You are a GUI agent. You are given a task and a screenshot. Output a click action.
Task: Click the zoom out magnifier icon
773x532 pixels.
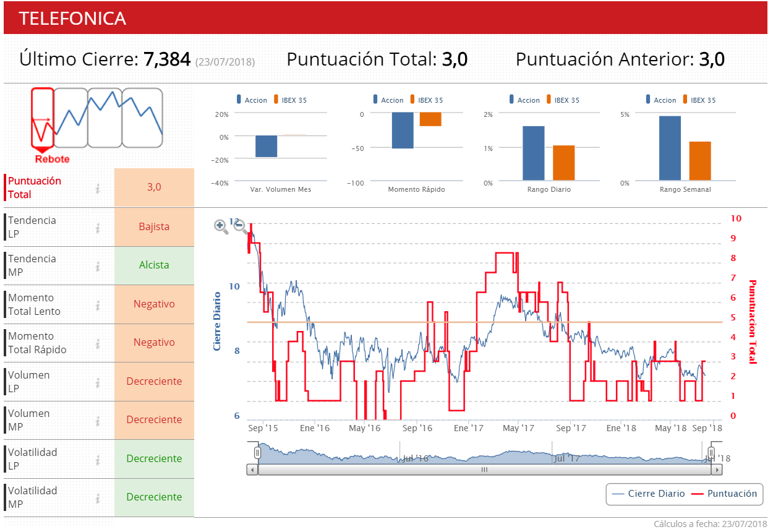pyautogui.click(x=240, y=226)
